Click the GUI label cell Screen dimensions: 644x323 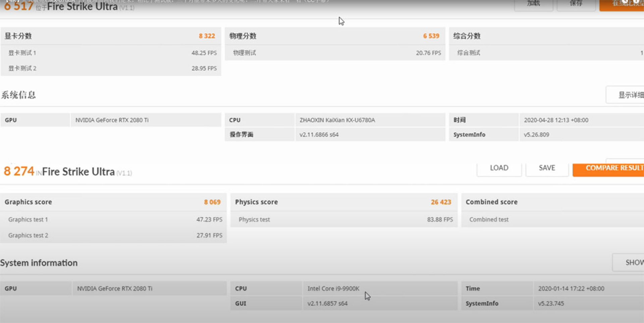266,304
